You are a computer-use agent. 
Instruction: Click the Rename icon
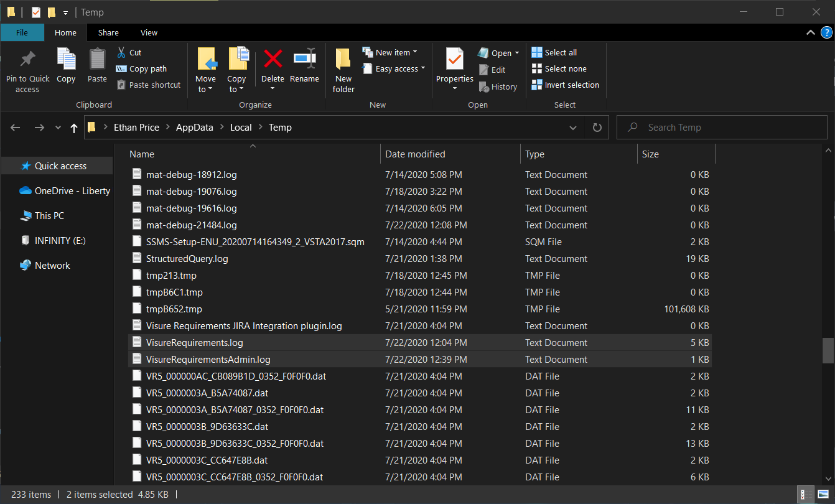(x=304, y=59)
